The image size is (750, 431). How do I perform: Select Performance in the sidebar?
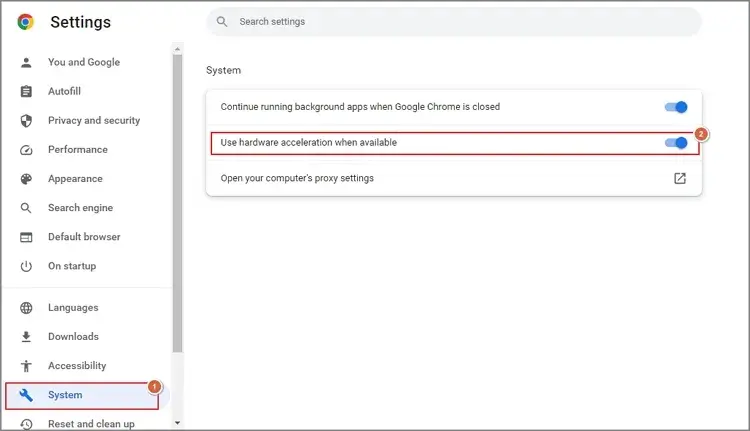tap(78, 150)
